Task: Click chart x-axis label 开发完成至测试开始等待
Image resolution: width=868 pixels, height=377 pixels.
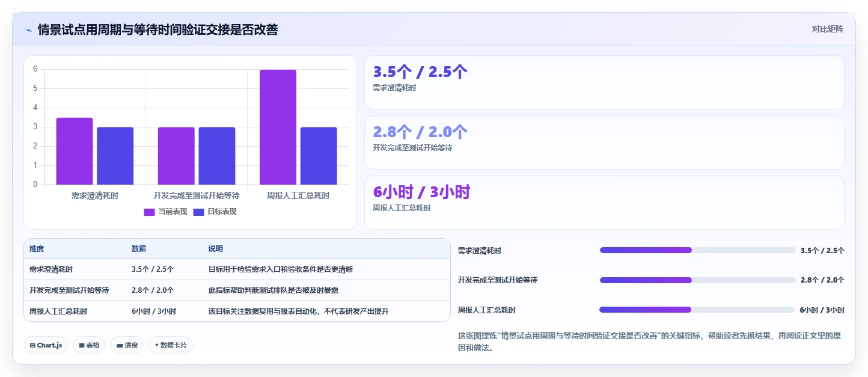Action: pos(197,195)
